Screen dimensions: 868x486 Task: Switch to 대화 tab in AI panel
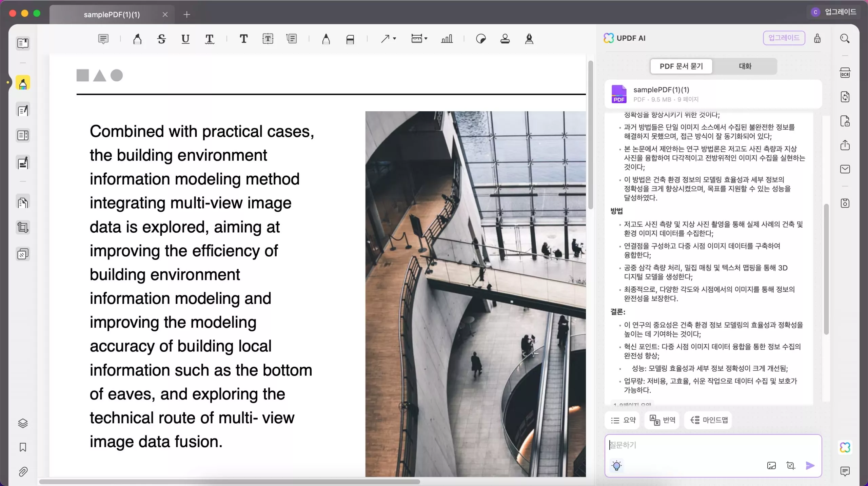[745, 65]
